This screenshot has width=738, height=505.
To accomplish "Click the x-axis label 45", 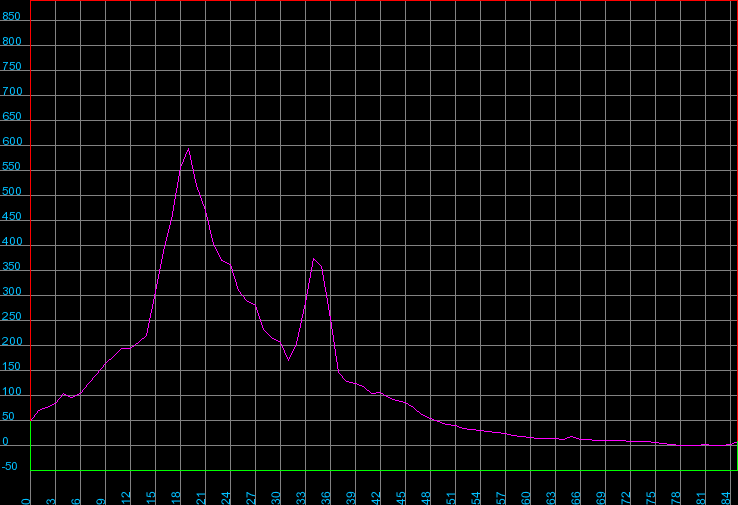I will [401, 498].
